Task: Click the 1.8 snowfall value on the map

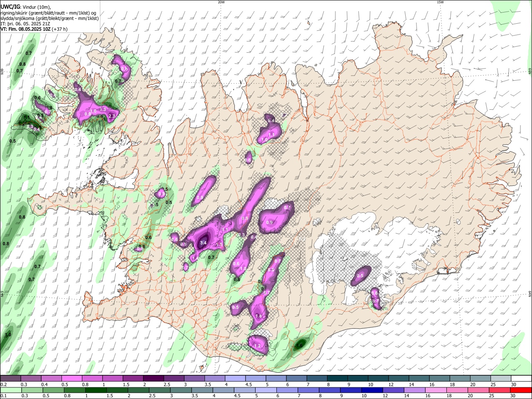Action: [x=259, y=316]
